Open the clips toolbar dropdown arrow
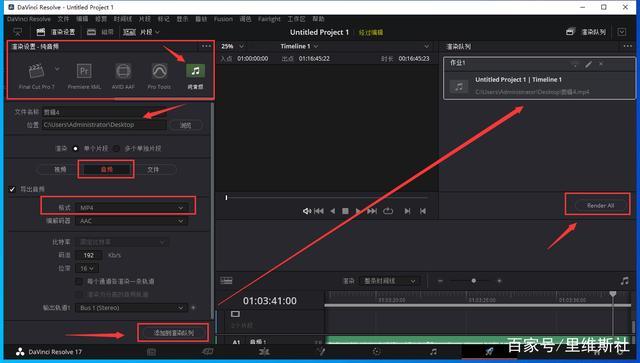The width and height of the screenshot is (640, 363). pyautogui.click(x=158, y=32)
